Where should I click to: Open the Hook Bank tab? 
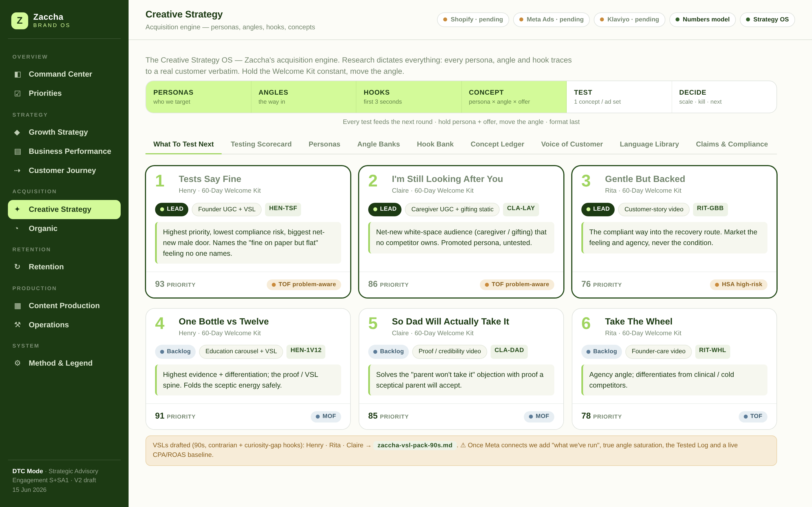[x=435, y=144]
